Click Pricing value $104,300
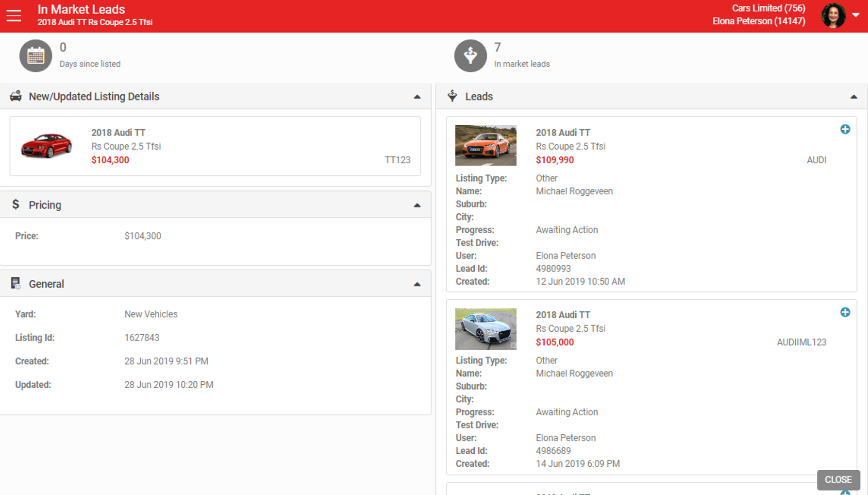 tap(143, 236)
